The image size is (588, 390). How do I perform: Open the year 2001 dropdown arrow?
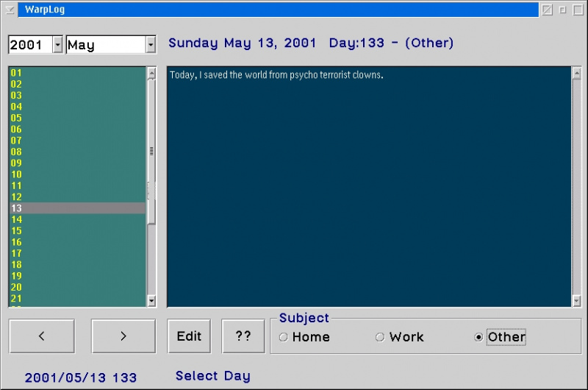pyautogui.click(x=57, y=45)
